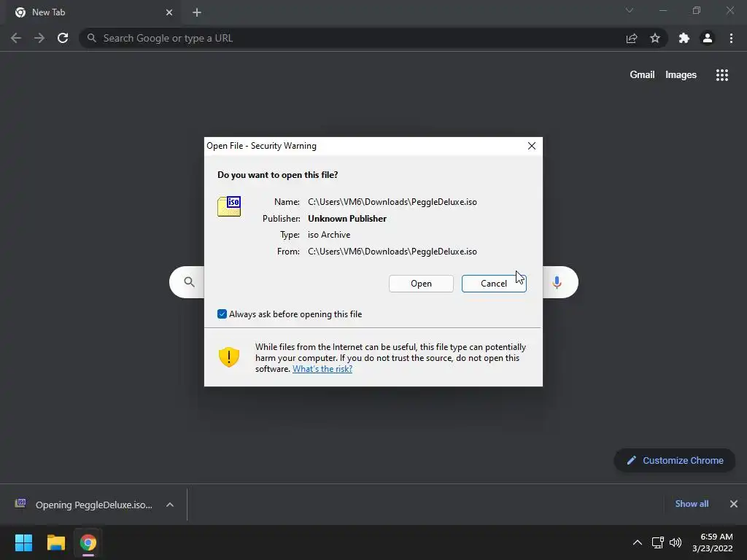Open the Windows Start menu
The width and height of the screenshot is (747, 560).
[x=23, y=542]
